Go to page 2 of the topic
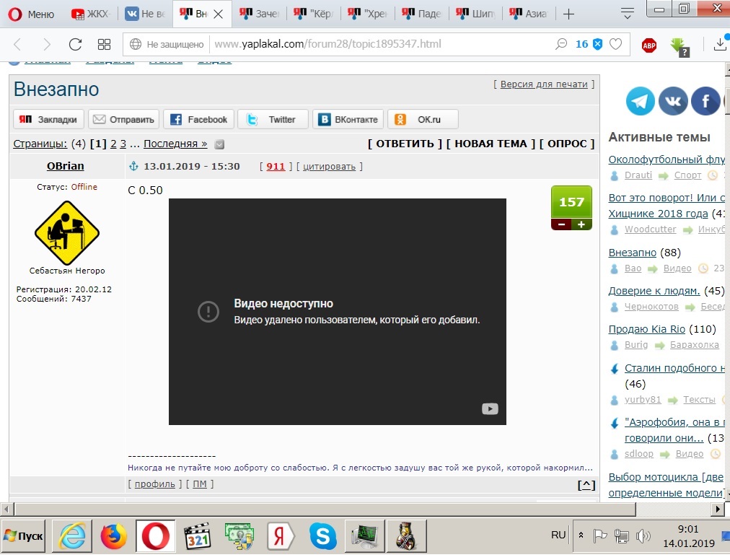 113,144
